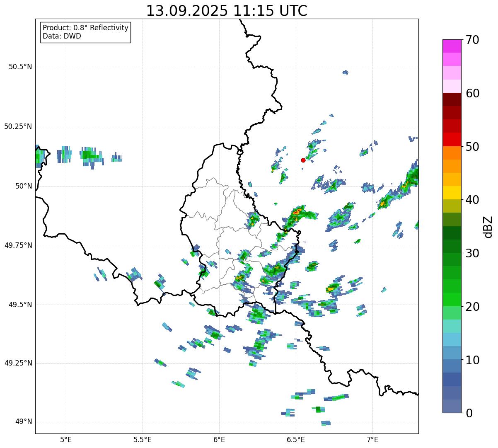498x448 pixels.
Task: Click the colorbar '60' tick label
Action: tap(473, 93)
